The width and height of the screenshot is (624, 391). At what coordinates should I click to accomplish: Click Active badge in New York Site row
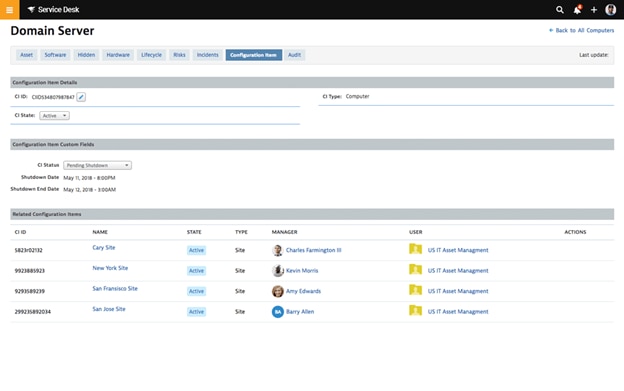196,270
